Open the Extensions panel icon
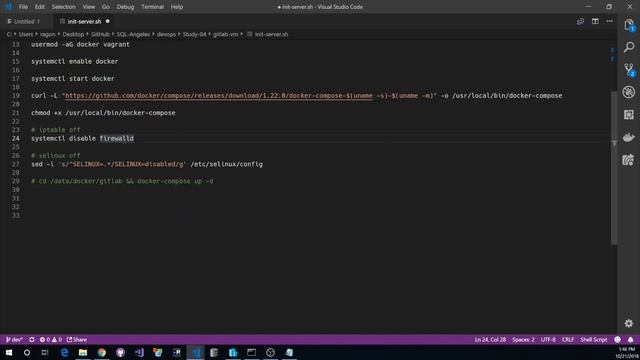 click(629, 115)
